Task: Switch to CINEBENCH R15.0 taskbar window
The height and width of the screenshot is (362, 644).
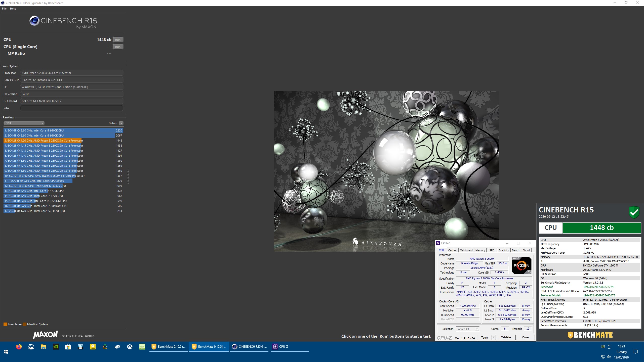Action: (249, 347)
